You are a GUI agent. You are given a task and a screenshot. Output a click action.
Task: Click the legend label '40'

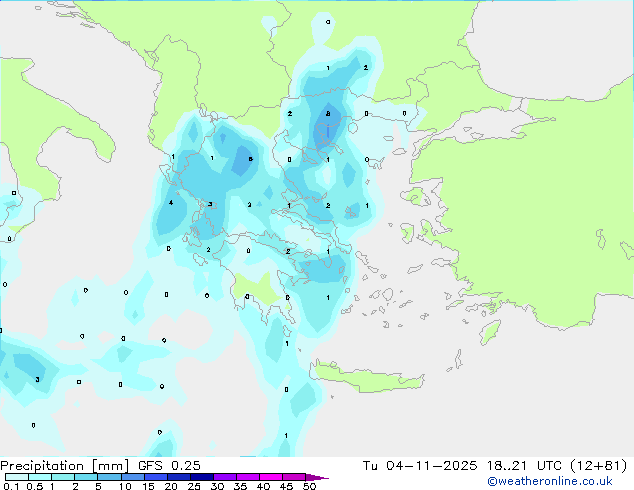click(x=263, y=486)
